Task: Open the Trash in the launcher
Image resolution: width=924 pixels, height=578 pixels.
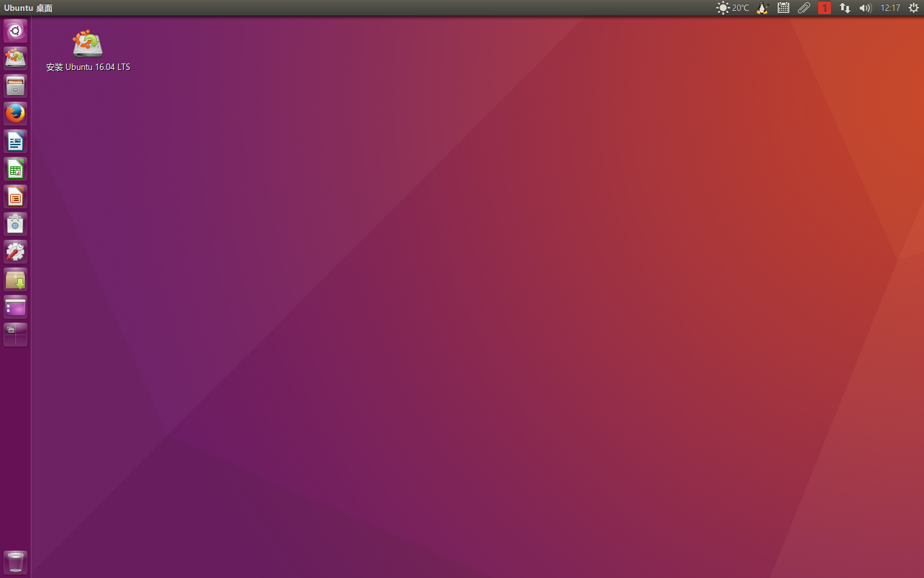Action: [x=15, y=563]
